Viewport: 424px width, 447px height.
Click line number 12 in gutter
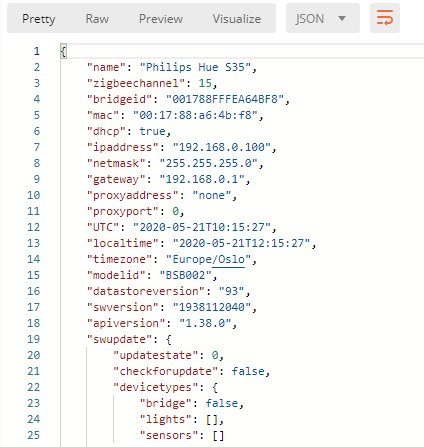click(x=33, y=227)
